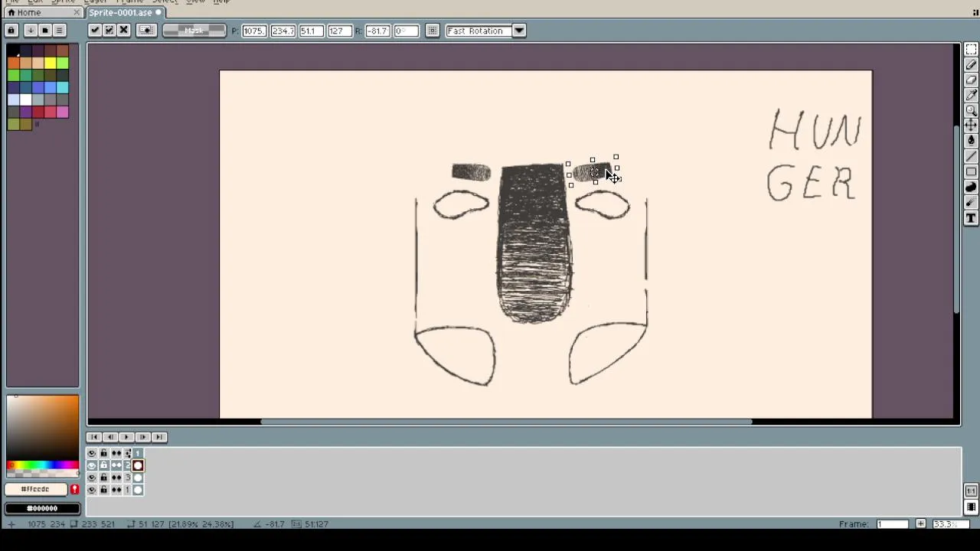Go to next frame button
980x551 pixels.
click(142, 437)
